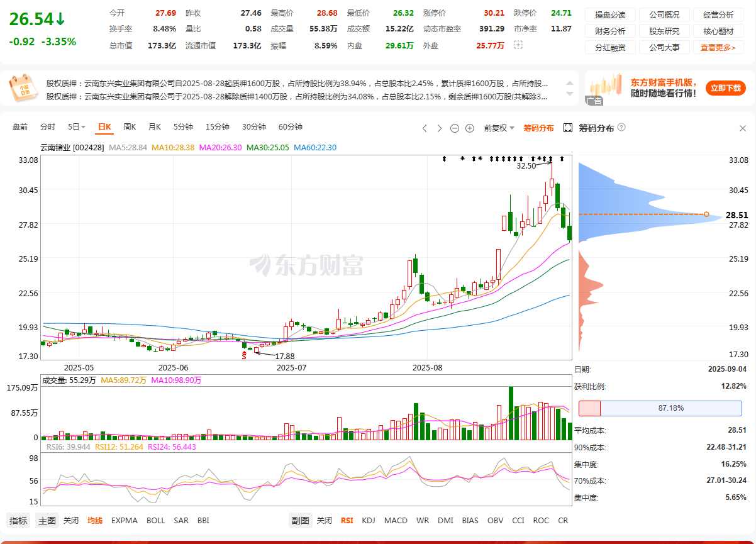Image resolution: width=756 pixels, height=544 pixels.
Task: Select BOLL main chart indicator
Action: 156,521
